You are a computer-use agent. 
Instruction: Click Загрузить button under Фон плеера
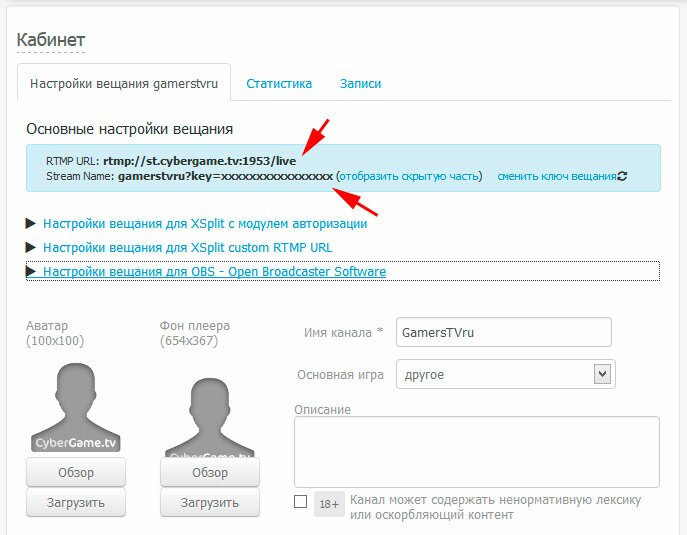[210, 502]
